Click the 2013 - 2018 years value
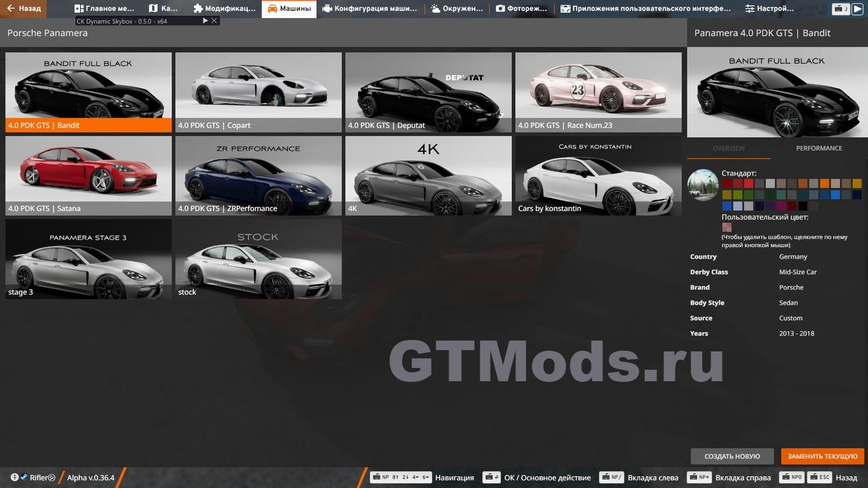Screen dimensions: 868x488 tap(797, 334)
